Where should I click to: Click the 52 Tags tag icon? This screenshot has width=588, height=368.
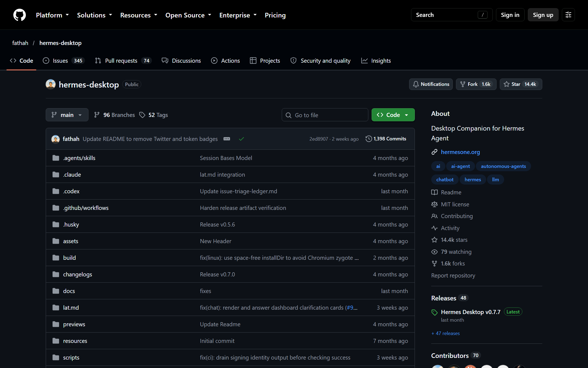click(142, 115)
